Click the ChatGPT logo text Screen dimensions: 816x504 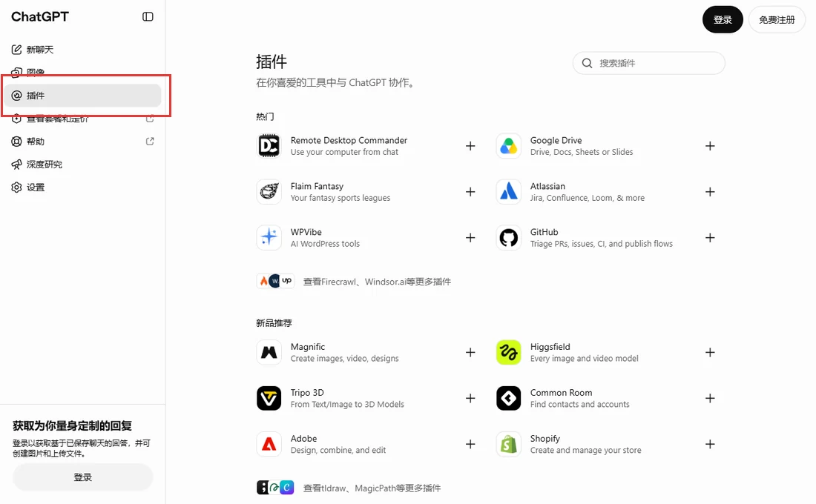[x=40, y=16]
